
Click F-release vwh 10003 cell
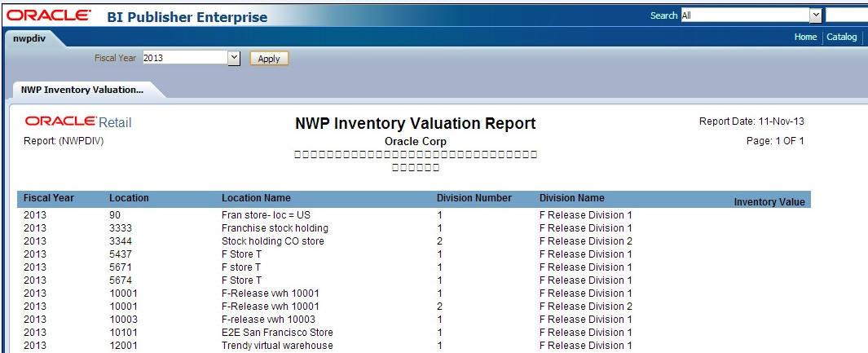pyautogui.click(x=270, y=320)
